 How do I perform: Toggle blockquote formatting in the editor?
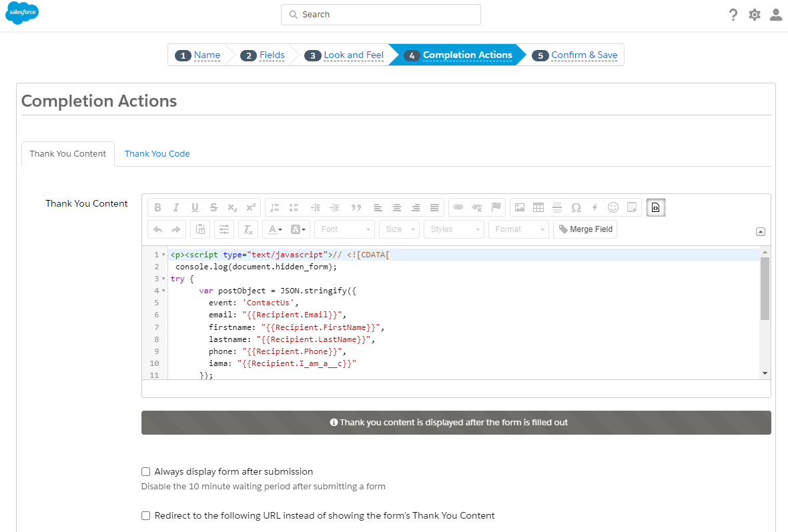tap(356, 207)
